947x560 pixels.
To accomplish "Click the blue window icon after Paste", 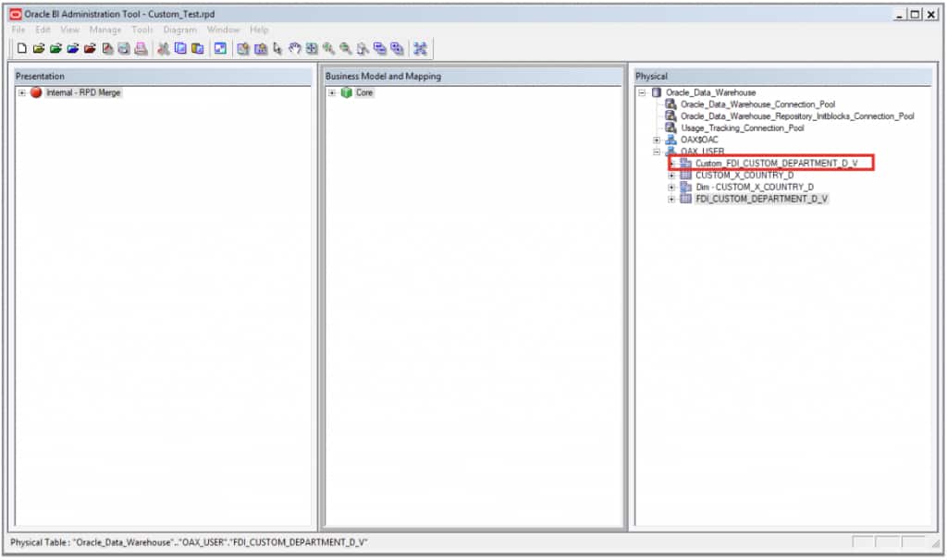I will pyautogui.click(x=220, y=48).
